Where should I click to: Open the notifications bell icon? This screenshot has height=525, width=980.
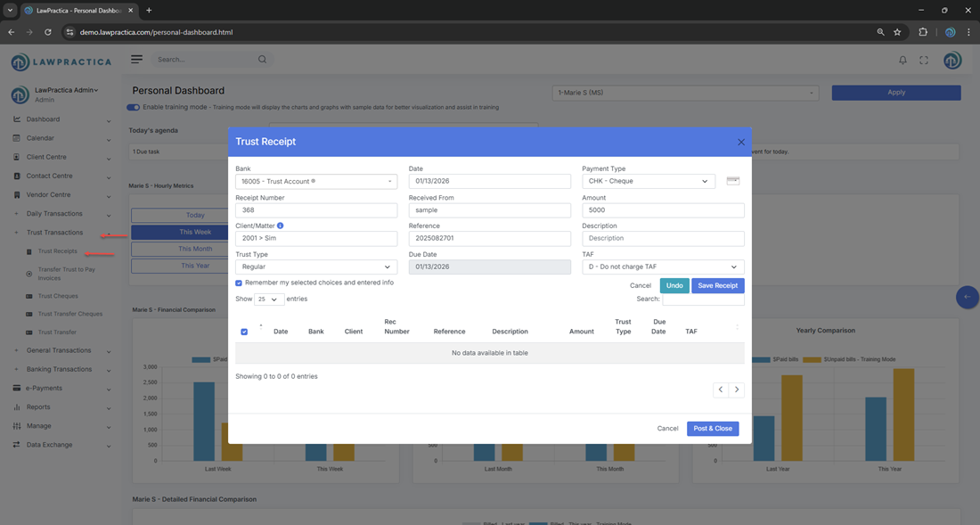902,60
